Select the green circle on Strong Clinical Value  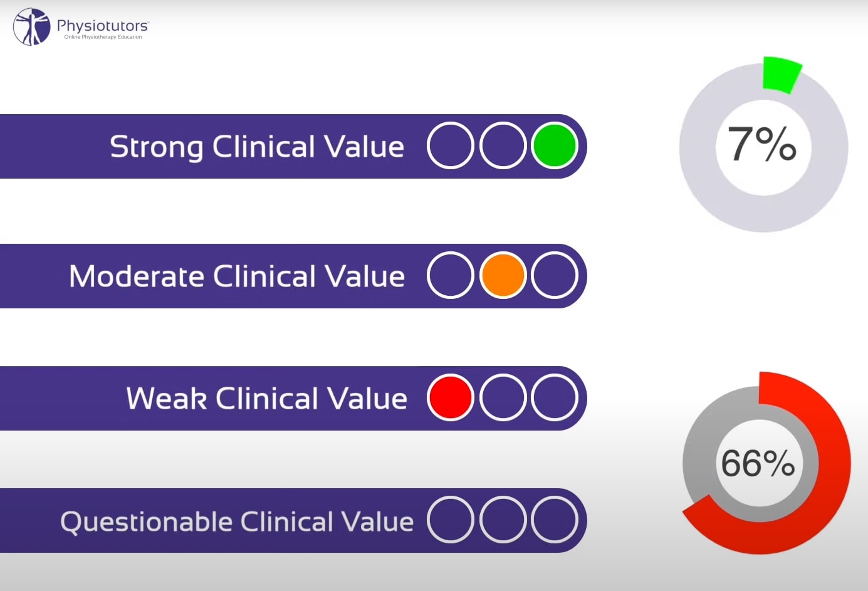point(555,145)
